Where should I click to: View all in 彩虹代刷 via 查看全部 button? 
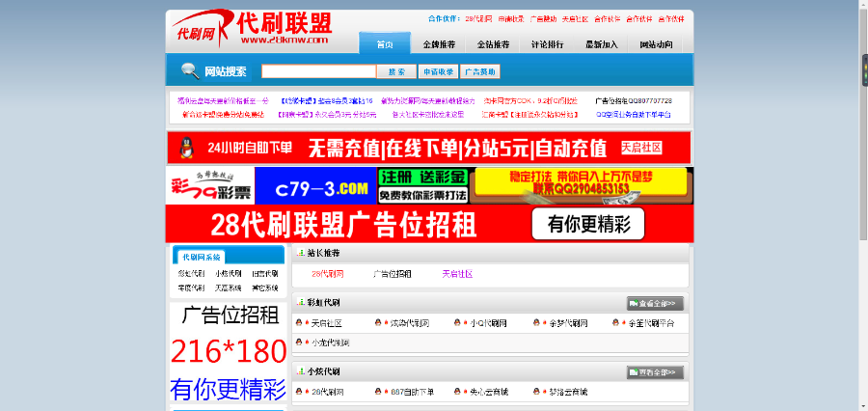(656, 304)
